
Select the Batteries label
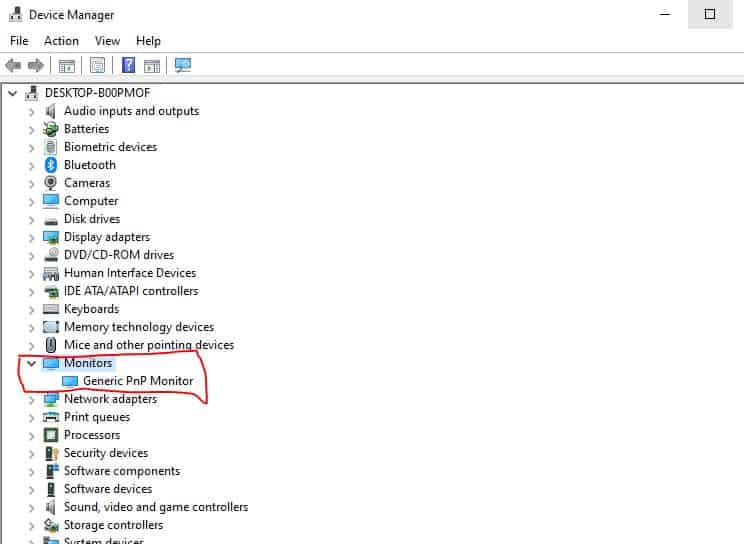[86, 129]
